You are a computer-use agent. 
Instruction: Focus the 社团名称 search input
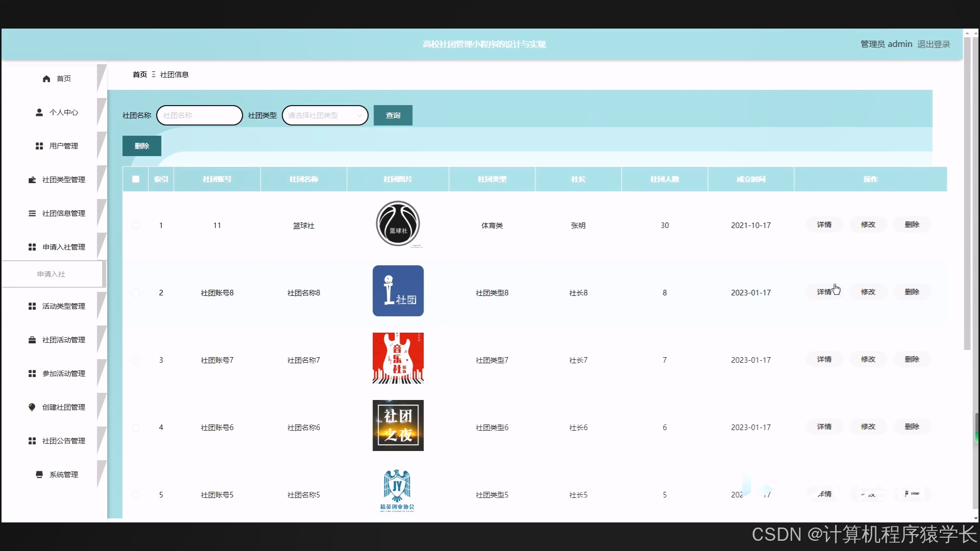coord(200,115)
